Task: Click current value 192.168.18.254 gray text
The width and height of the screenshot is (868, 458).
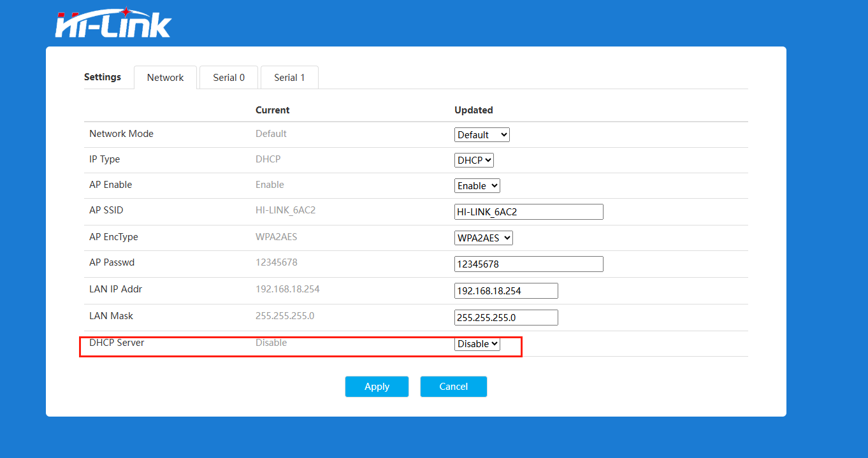Action: click(x=287, y=289)
